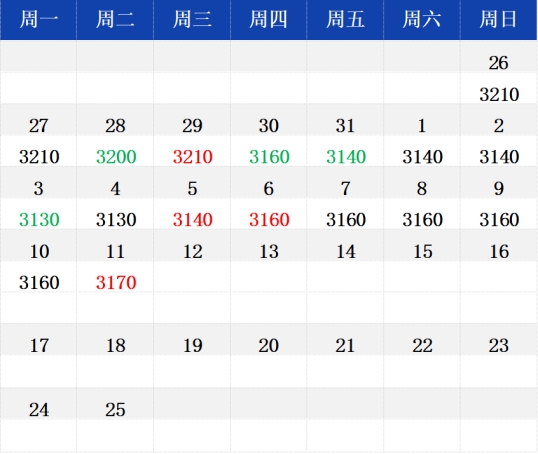
Task: Click date cell 26
Action: 499,63
